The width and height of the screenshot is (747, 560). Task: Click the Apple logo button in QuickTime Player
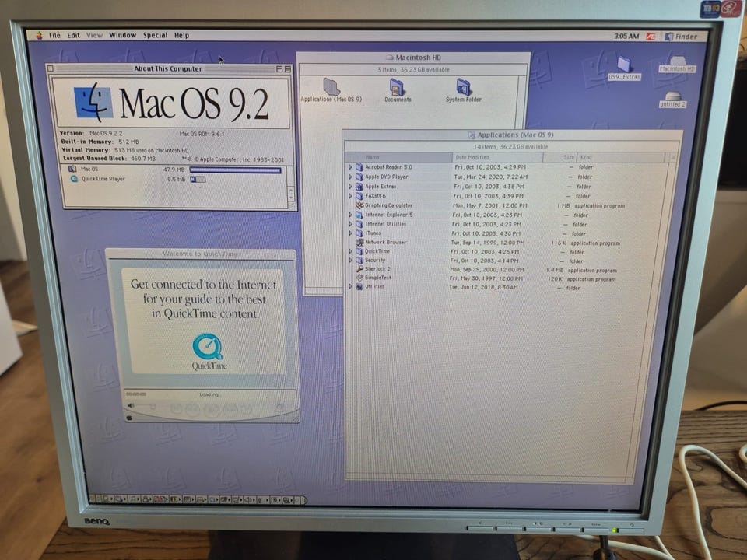point(128,418)
